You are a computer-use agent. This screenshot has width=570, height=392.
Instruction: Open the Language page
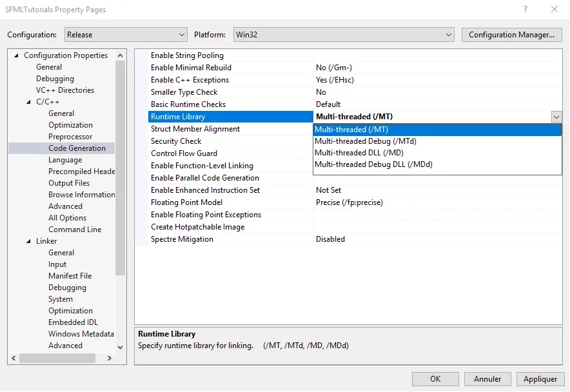[65, 160]
